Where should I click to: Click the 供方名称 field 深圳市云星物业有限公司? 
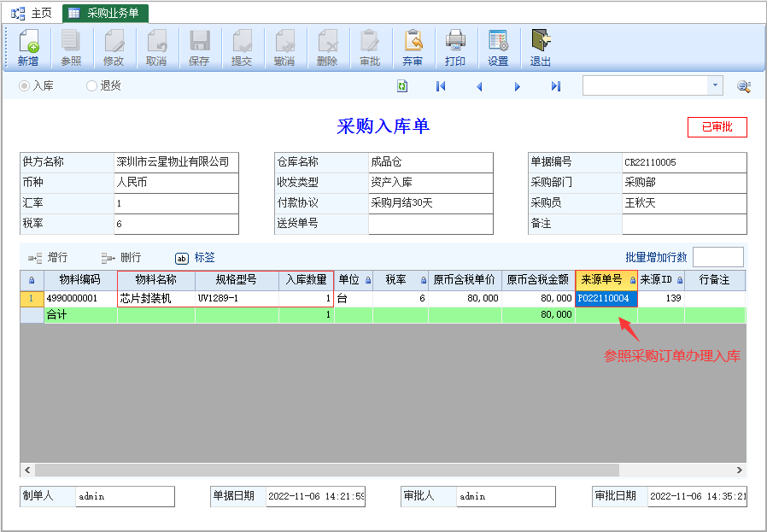coord(176,162)
